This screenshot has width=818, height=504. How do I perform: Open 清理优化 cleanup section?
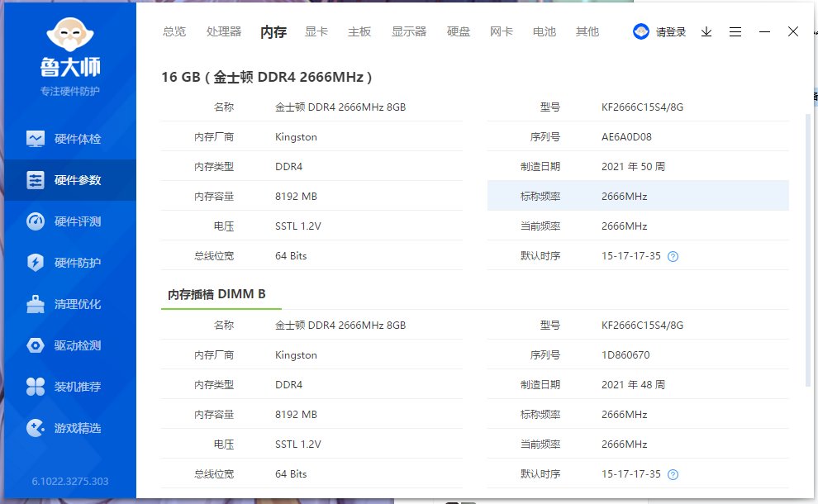coord(70,304)
